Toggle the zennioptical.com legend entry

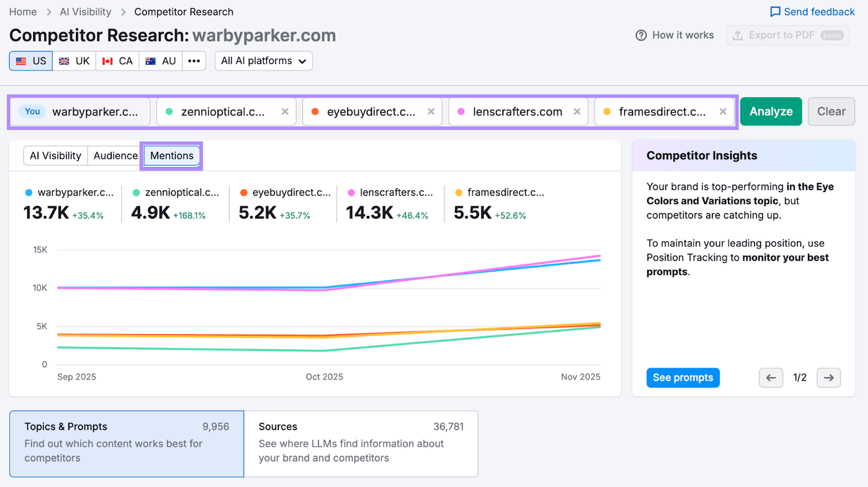pyautogui.click(x=176, y=192)
